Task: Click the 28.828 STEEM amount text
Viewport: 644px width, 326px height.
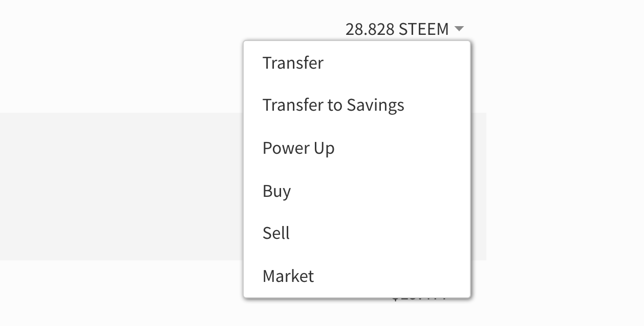Action: coord(397,29)
